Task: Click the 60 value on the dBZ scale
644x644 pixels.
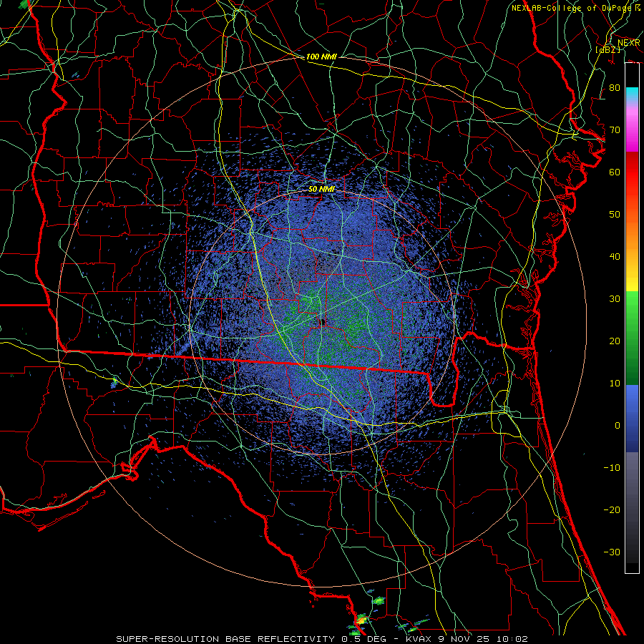Action: (615, 172)
